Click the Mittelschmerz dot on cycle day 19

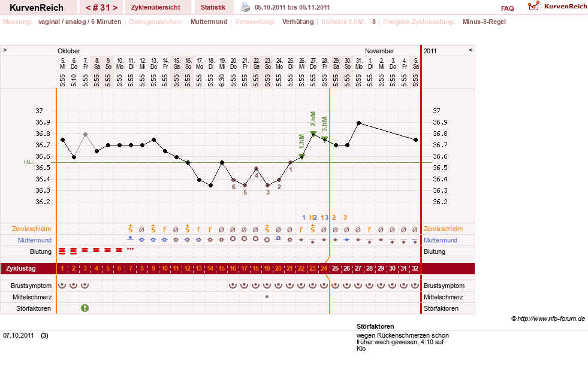[x=267, y=296]
